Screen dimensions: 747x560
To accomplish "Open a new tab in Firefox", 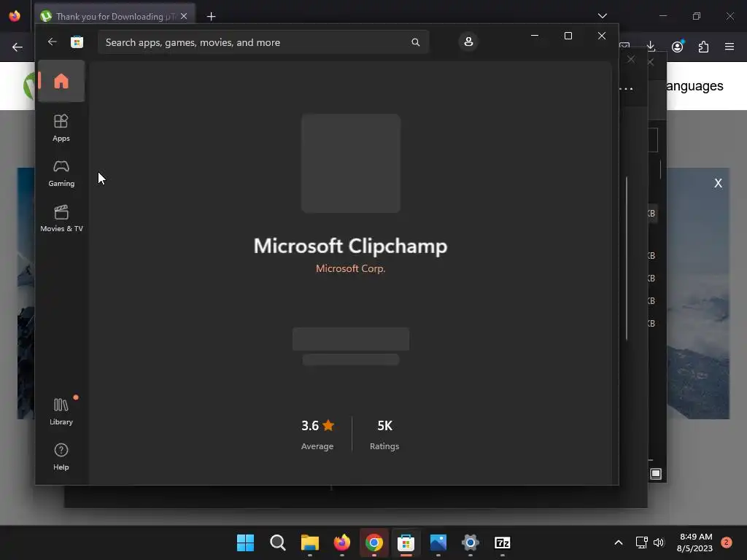I will click(211, 17).
